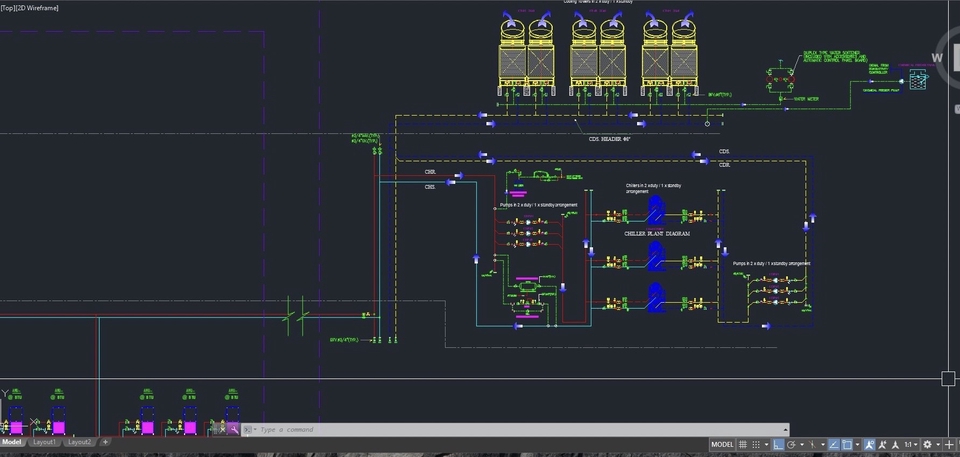Switch to the Layout1 tab
The width and height of the screenshot is (960, 457).
click(x=45, y=442)
